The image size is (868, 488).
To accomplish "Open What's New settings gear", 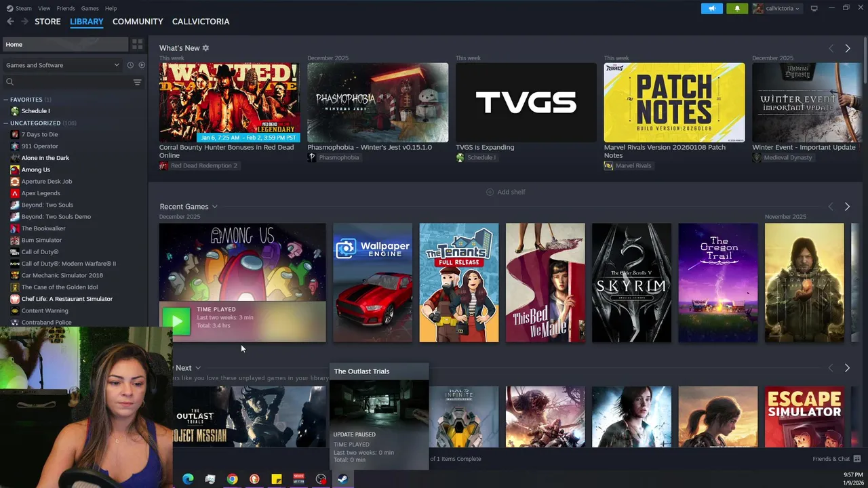I will point(205,48).
